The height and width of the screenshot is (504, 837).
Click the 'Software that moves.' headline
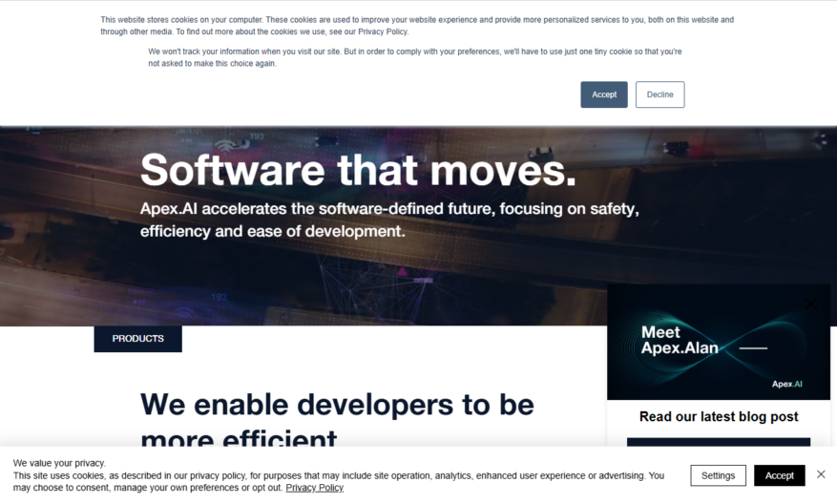[358, 170]
